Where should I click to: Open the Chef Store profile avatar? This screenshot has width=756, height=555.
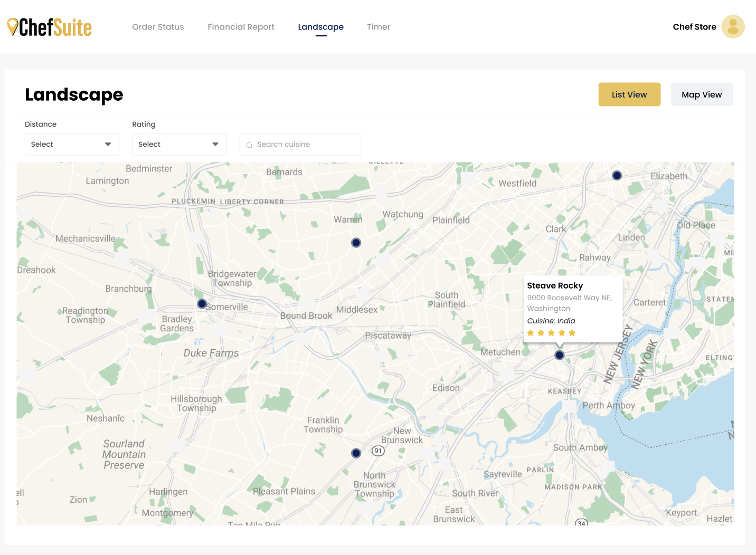pyautogui.click(x=733, y=27)
